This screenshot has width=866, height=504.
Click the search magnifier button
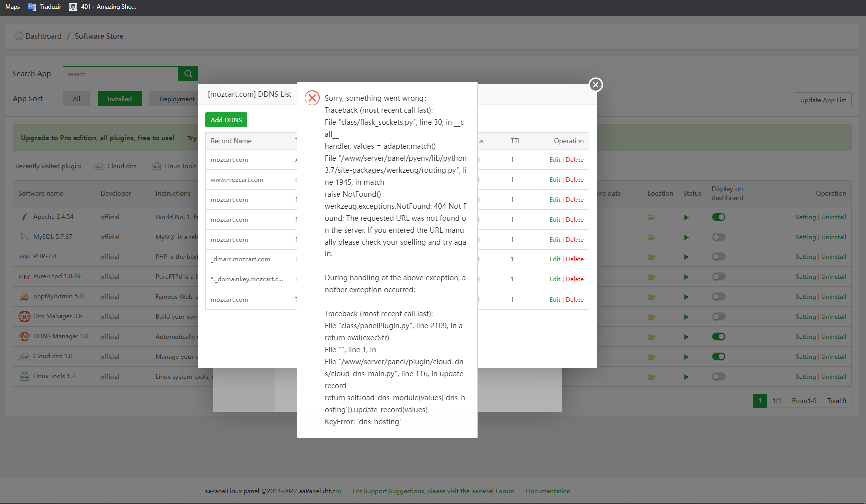click(188, 74)
